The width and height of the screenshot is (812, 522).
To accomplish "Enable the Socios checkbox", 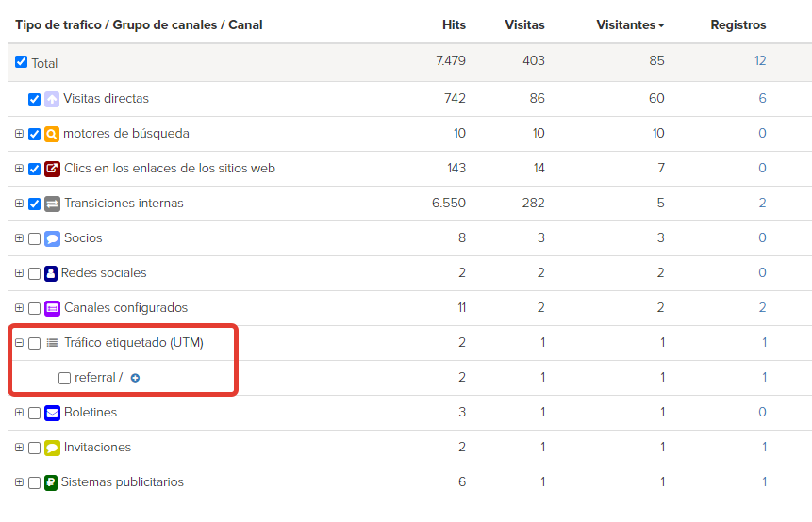I will click(34, 238).
